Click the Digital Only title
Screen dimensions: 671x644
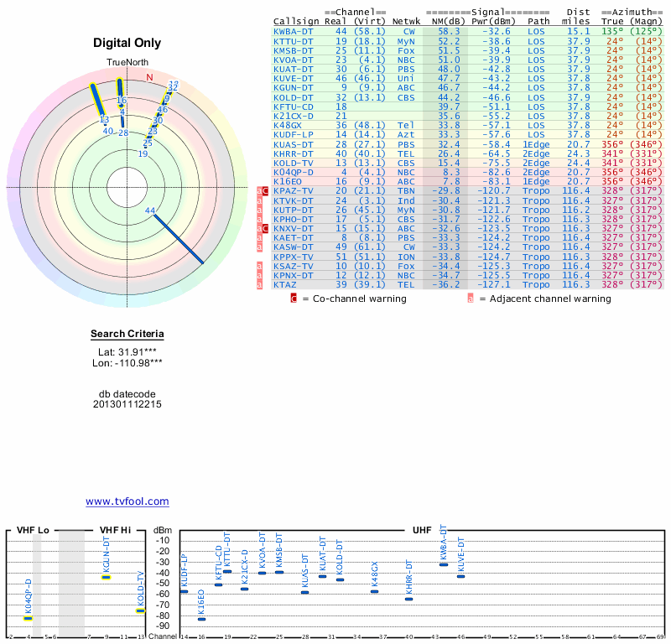coord(127,43)
